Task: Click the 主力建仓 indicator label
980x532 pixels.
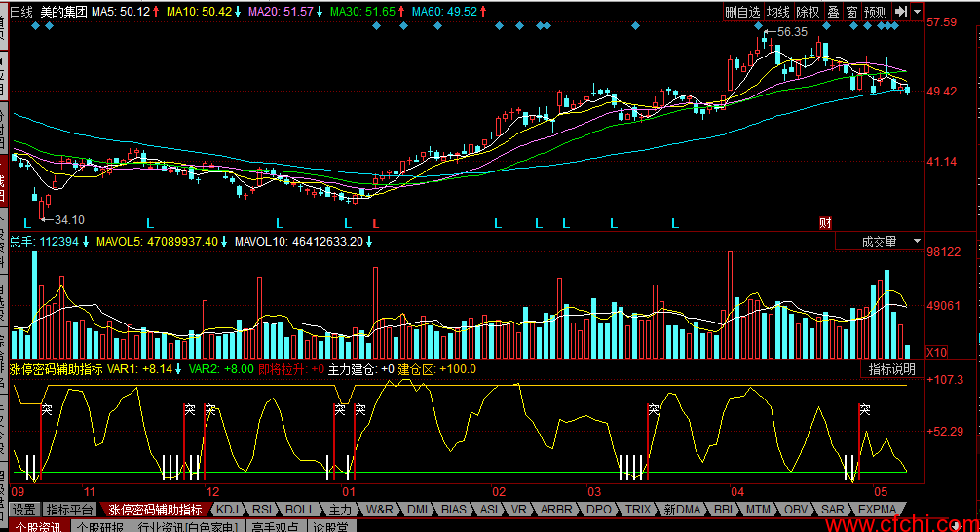Action: 361,369
